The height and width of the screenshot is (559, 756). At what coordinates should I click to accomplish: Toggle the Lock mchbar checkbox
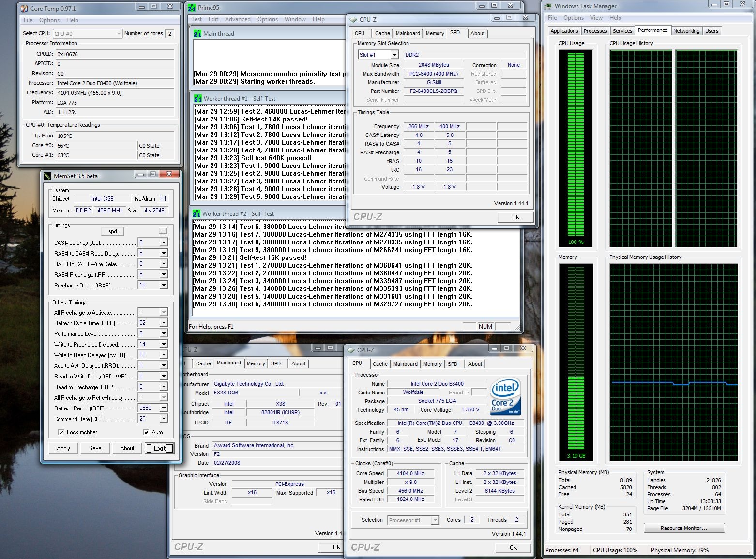click(x=61, y=432)
